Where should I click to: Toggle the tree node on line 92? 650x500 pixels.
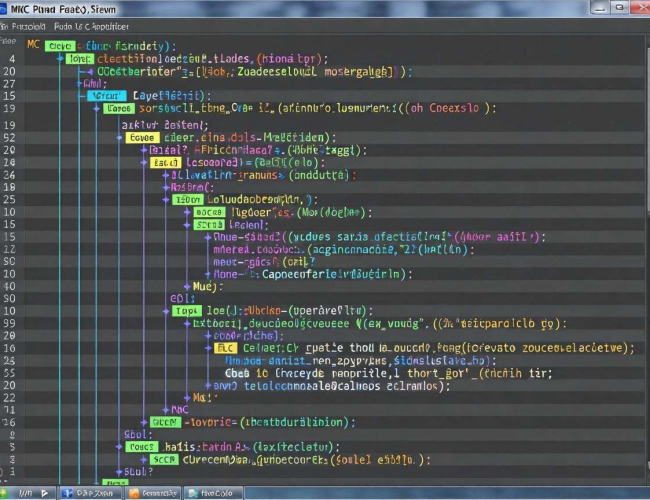[x=119, y=138]
